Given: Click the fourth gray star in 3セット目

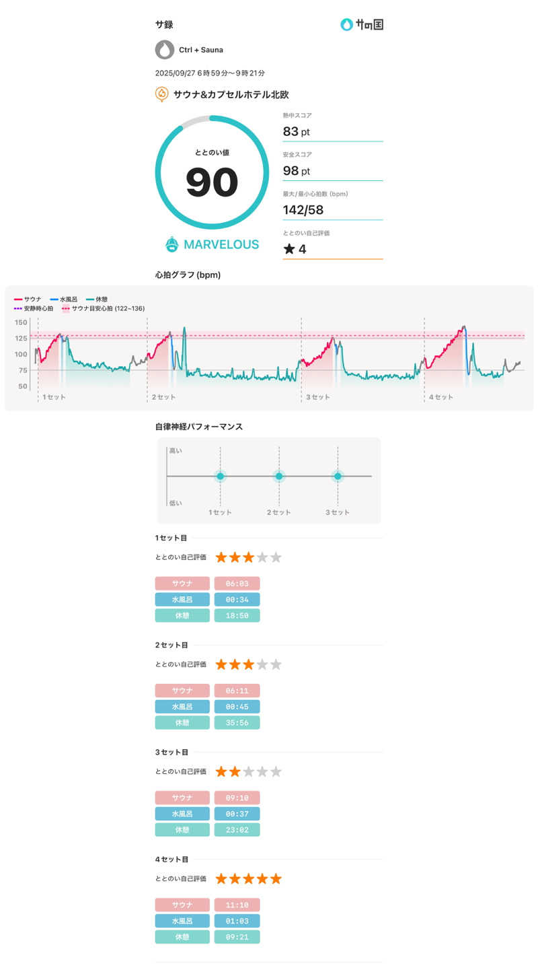Looking at the screenshot, I should (262, 771).
